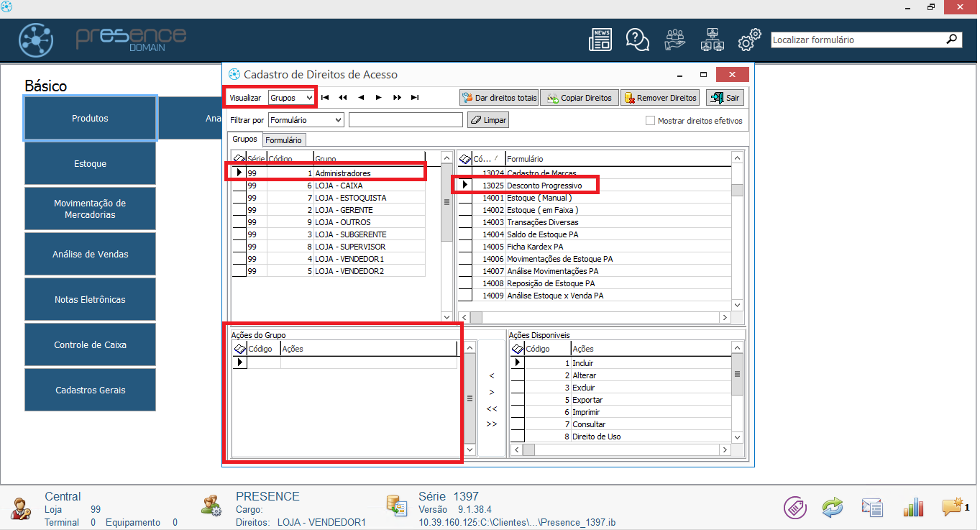980x530 pixels.
Task: Select the LOJA - GERENTE group row
Action: click(342, 210)
